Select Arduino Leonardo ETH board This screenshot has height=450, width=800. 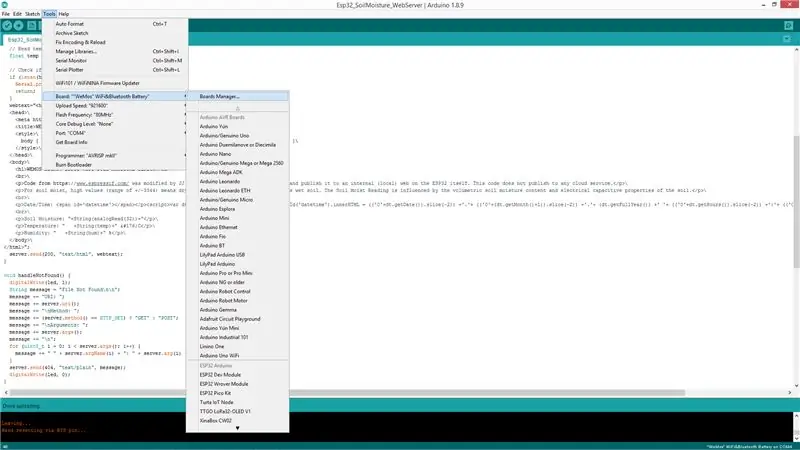237,191
